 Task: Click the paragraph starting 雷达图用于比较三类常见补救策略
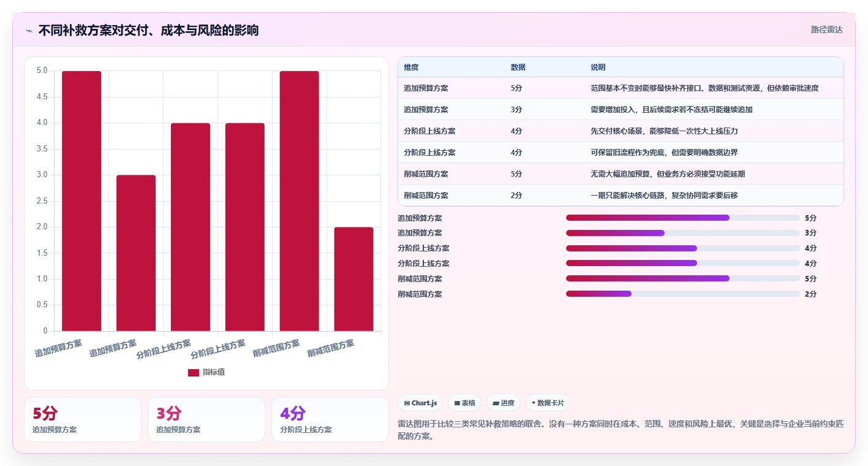pyautogui.click(x=621, y=430)
